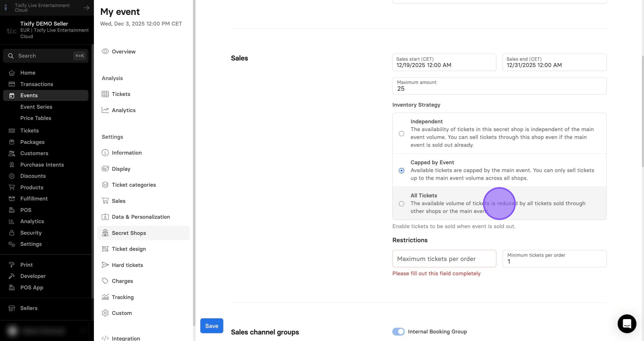Screen dimensions: 644x341
Task: Click the Secret Shops spy icon
Action: coord(105,233)
